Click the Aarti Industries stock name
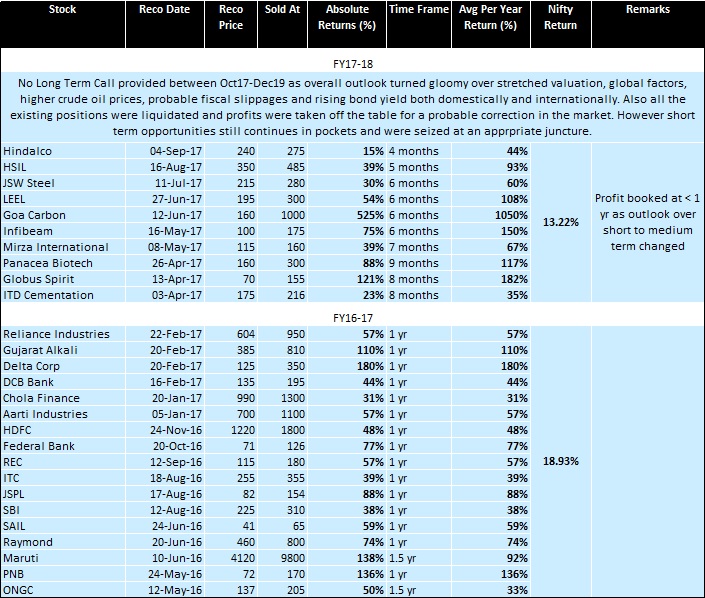The width and height of the screenshot is (705, 598). click(45, 414)
